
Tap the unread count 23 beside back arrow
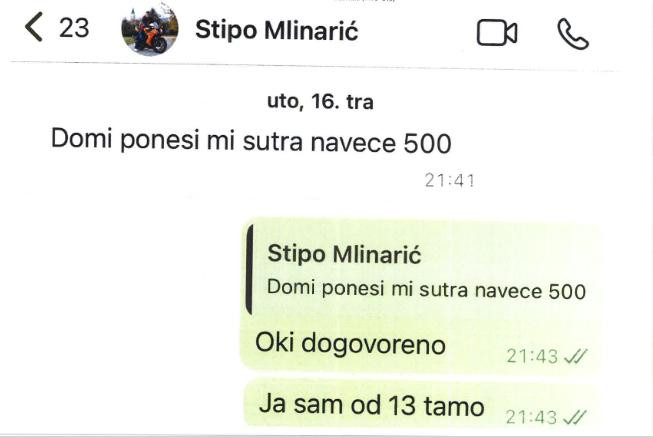pos(74,28)
